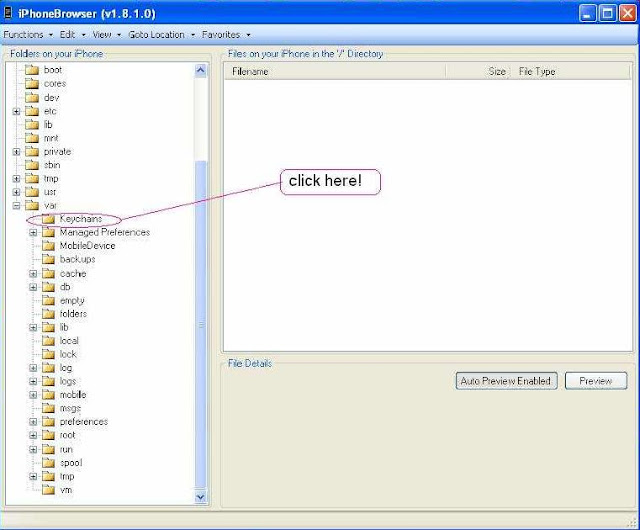Click the Functions menu dropdown arrow
This screenshot has height=530, width=640.
(51, 35)
